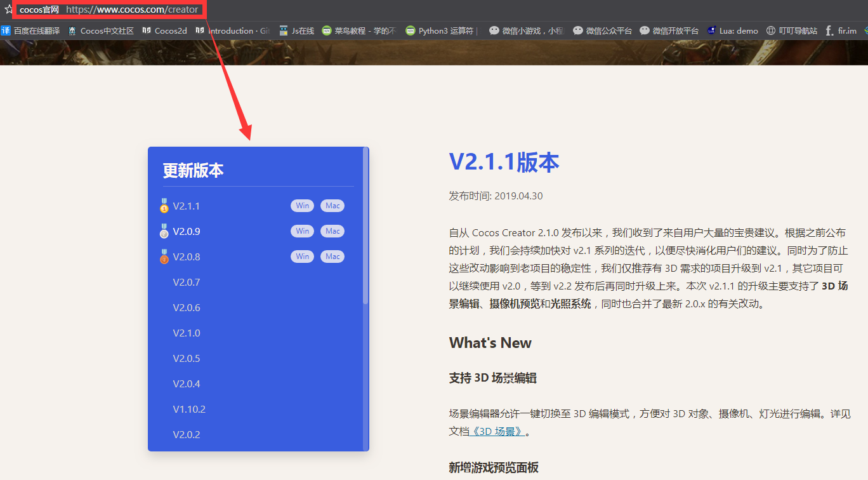Select V2.0.2 in the version list
The height and width of the screenshot is (480, 868).
(x=187, y=434)
